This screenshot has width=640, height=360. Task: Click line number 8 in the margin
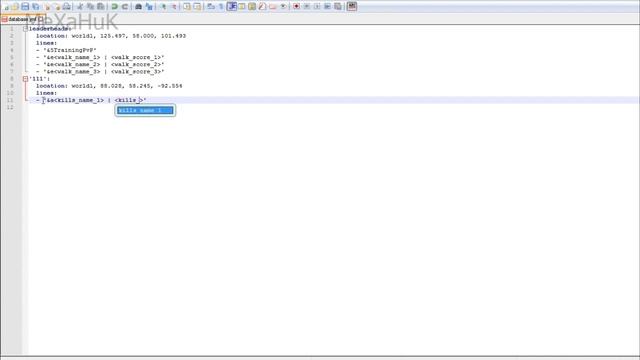(12, 79)
